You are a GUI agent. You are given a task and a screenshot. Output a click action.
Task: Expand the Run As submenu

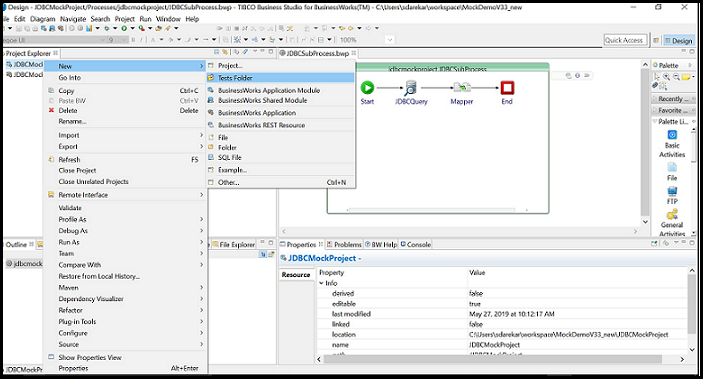pyautogui.click(x=201, y=242)
